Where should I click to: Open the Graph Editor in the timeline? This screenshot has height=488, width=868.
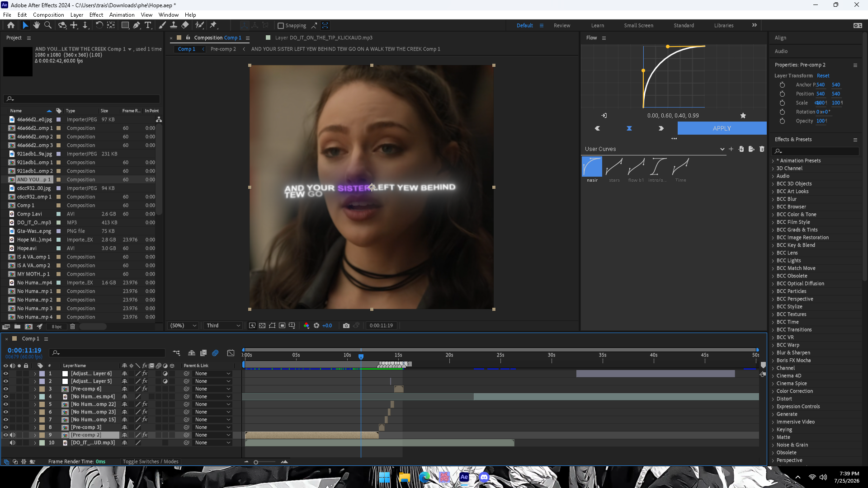point(231,352)
